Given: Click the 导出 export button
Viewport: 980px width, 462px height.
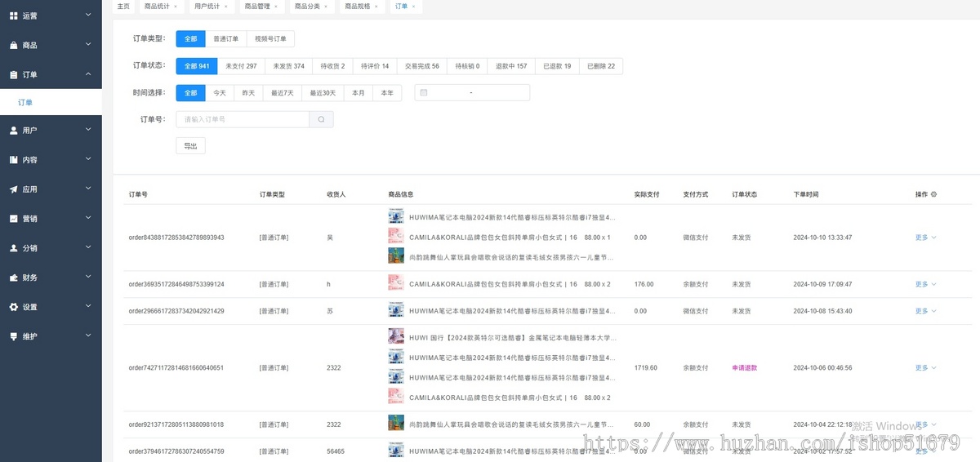Looking at the screenshot, I should click(x=190, y=146).
